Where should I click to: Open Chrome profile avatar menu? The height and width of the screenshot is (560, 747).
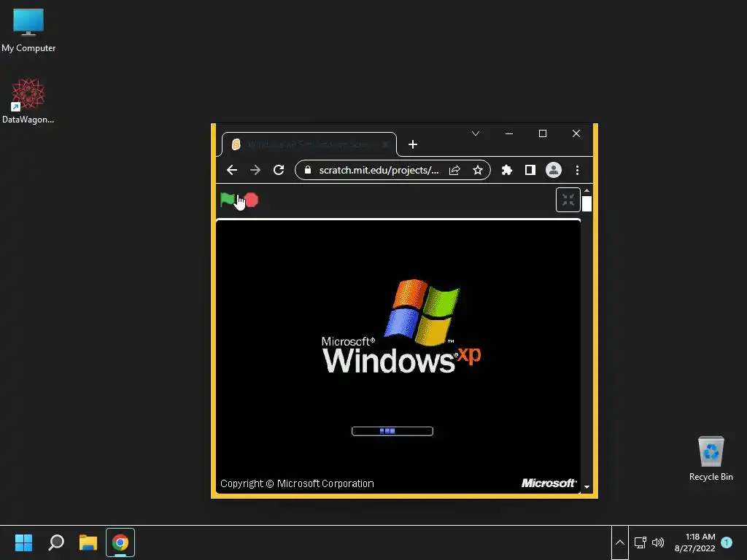click(554, 170)
